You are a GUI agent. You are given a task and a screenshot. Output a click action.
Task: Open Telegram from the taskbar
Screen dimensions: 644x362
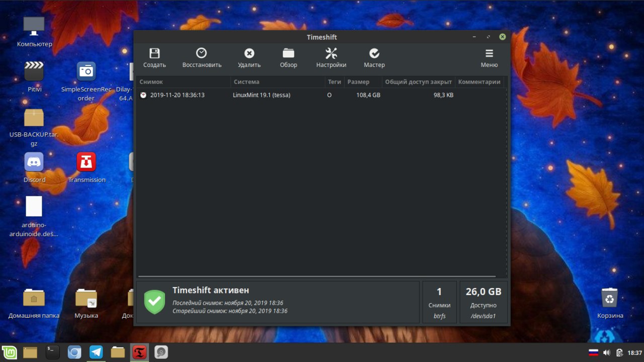pos(96,352)
